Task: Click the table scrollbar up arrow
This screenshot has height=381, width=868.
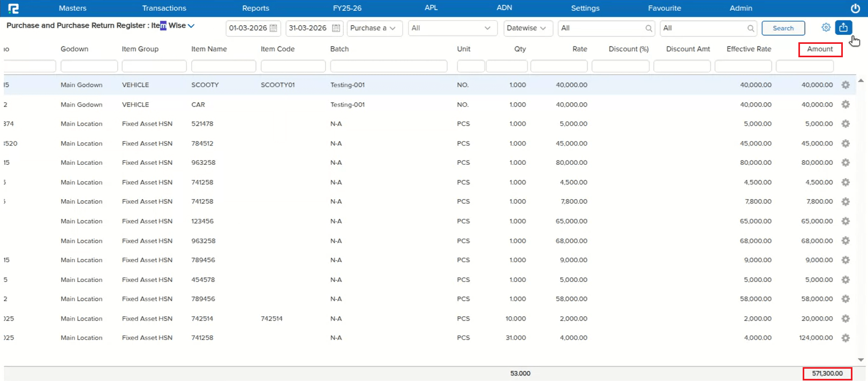Action: [861, 80]
